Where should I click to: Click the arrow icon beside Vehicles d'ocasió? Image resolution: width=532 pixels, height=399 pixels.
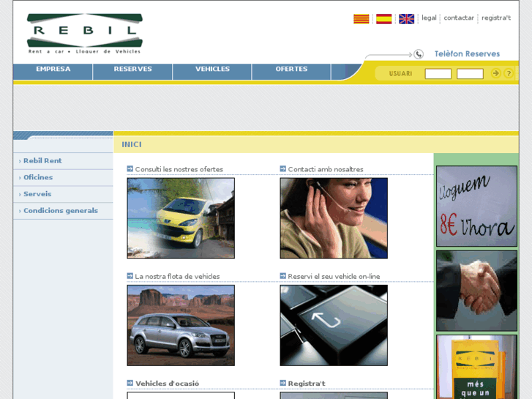[x=130, y=383]
